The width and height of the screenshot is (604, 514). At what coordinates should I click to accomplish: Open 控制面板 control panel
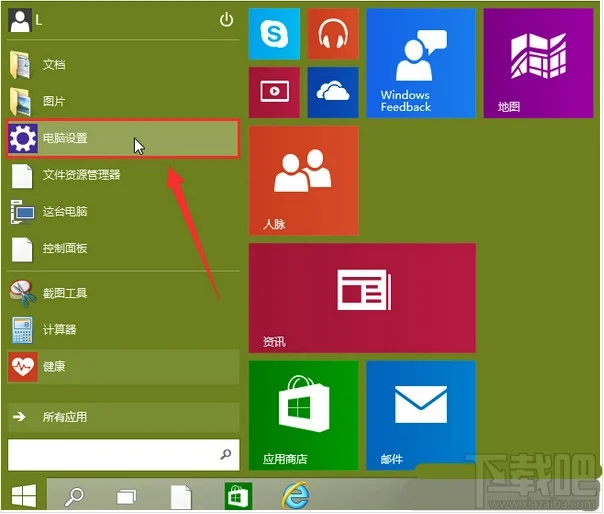[x=123, y=249]
